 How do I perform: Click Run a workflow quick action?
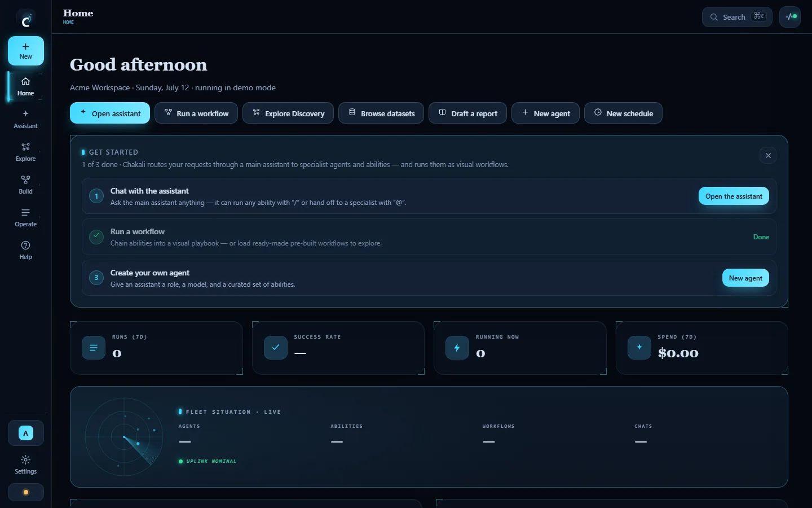click(x=196, y=113)
